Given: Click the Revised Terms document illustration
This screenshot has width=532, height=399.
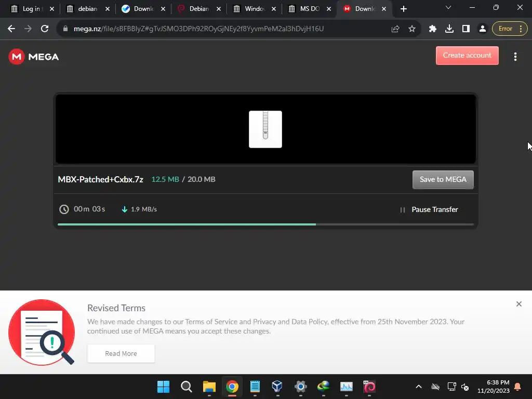Looking at the screenshot, I should 42,332.
